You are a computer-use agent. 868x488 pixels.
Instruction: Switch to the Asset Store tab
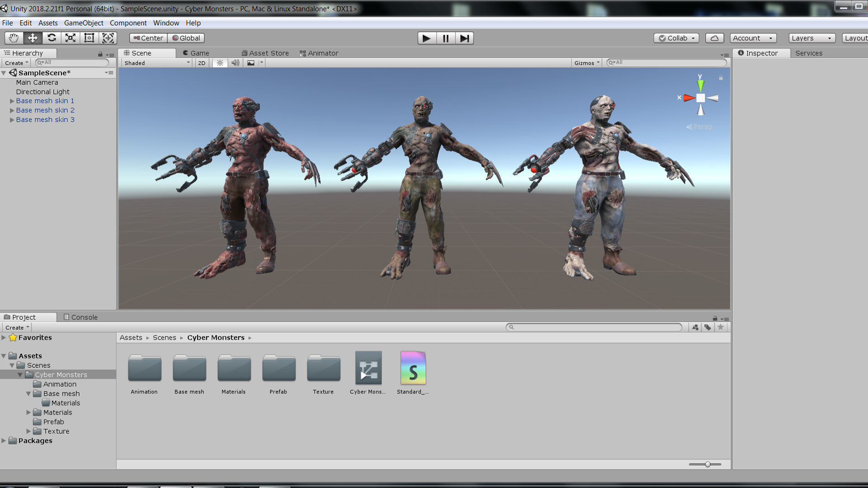click(265, 53)
